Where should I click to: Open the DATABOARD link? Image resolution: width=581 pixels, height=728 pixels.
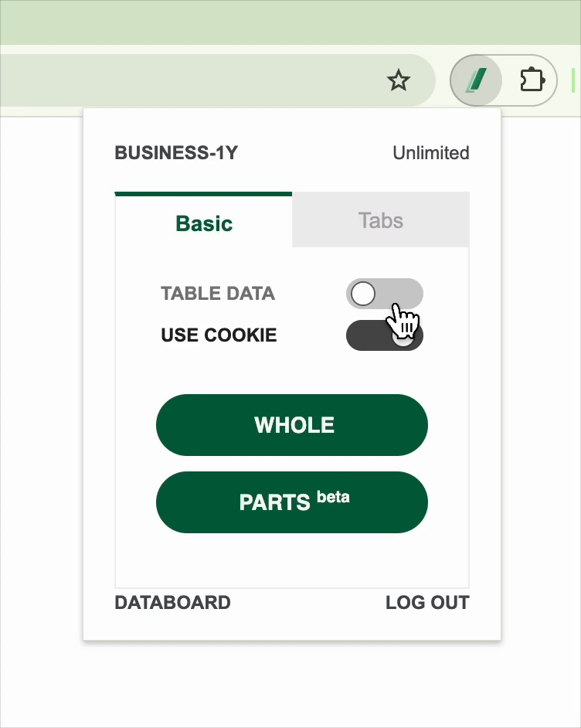coord(172,603)
